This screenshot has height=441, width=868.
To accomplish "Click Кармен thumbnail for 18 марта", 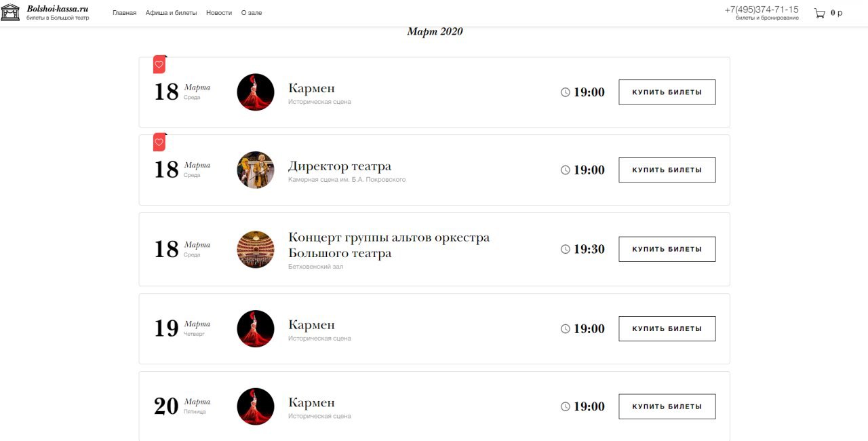I will click(x=256, y=92).
